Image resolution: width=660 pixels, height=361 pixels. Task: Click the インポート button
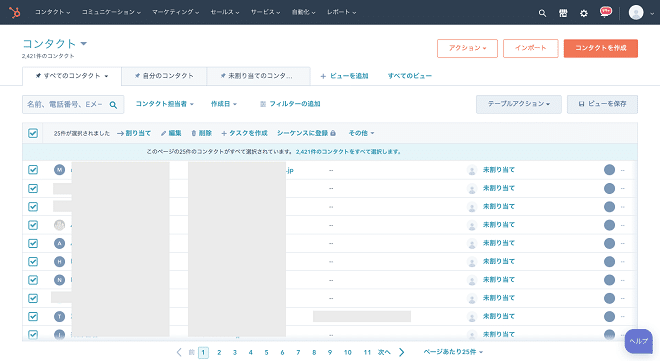(x=530, y=48)
